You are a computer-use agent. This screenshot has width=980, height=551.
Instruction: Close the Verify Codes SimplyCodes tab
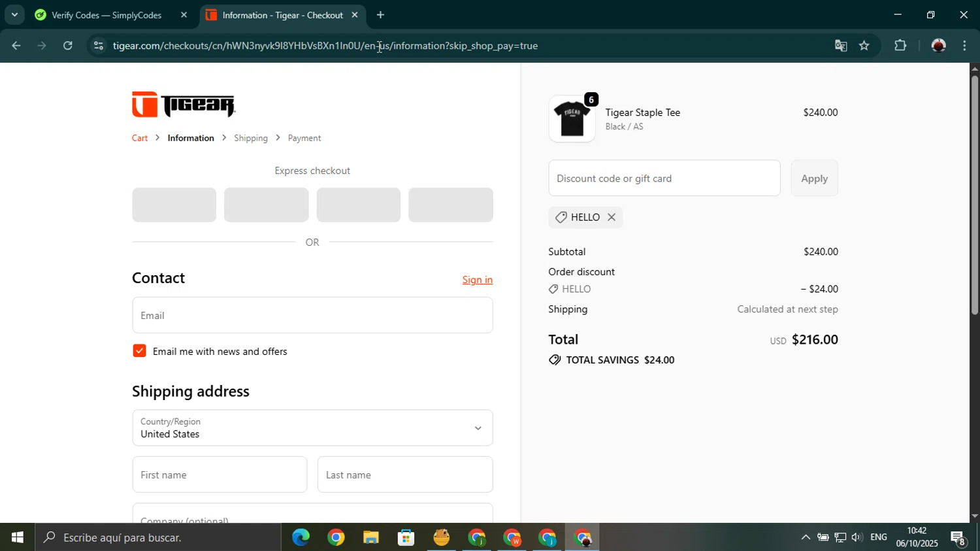[184, 15]
